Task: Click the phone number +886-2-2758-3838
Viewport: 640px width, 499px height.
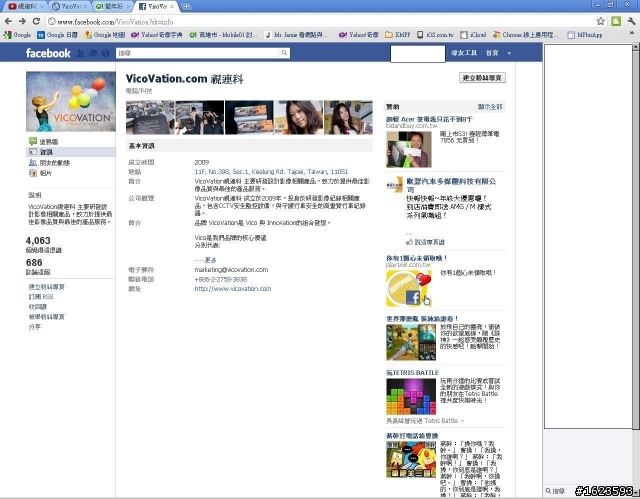Action: (x=221, y=279)
